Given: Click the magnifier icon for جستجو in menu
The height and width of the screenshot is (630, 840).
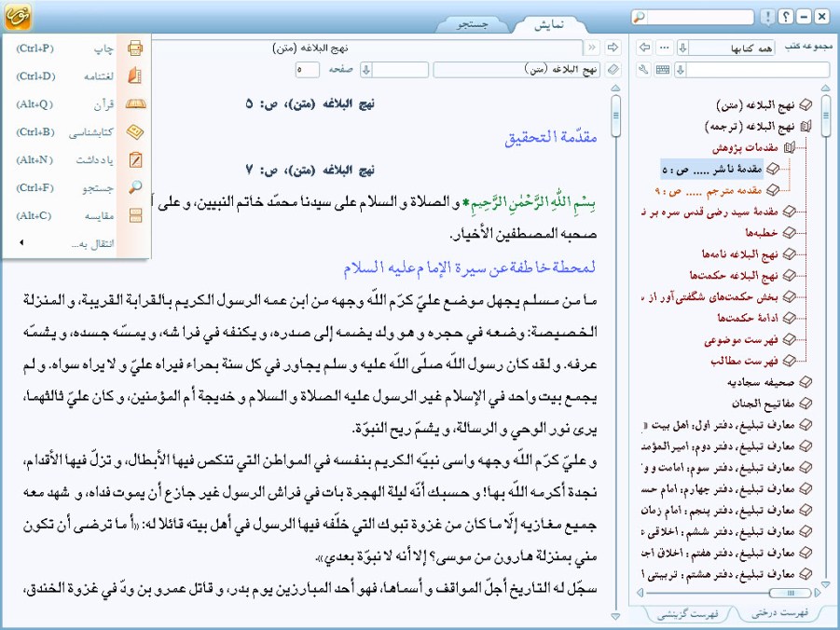Looking at the screenshot, I should (x=135, y=187).
